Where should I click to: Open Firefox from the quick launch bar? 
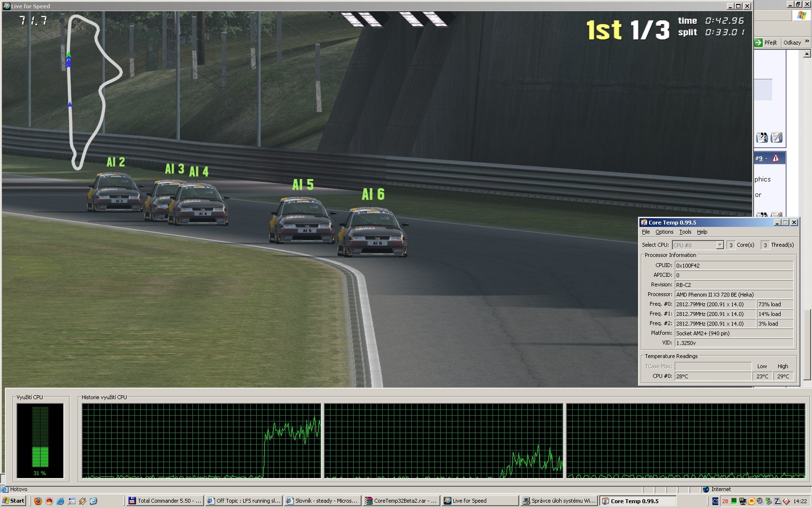coord(38,501)
